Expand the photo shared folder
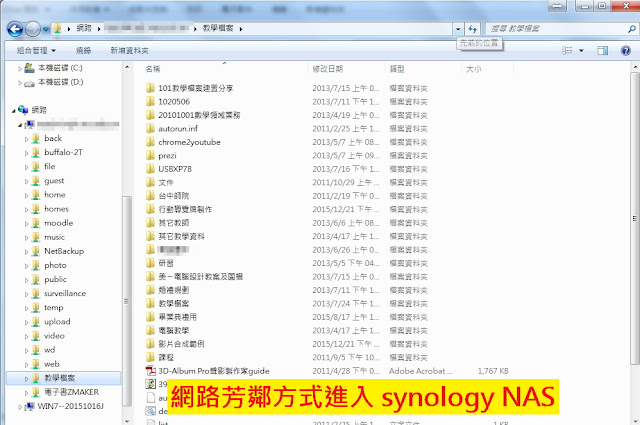 point(27,266)
